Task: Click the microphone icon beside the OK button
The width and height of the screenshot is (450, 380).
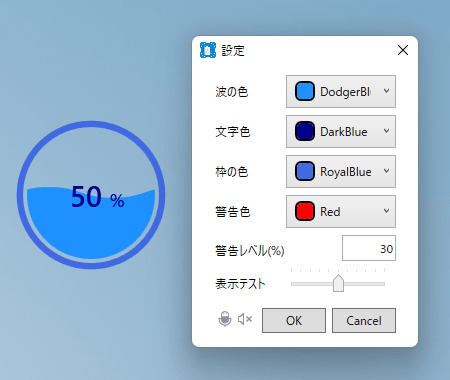Action: pyautogui.click(x=225, y=319)
